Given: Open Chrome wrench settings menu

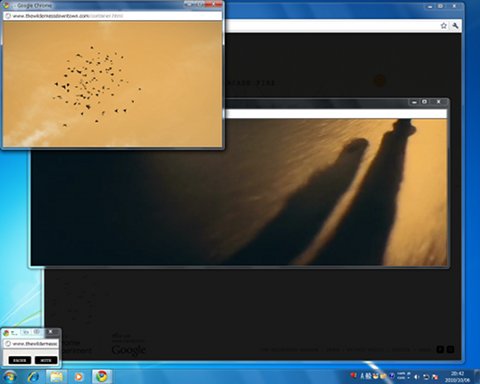Looking at the screenshot, I should [455, 26].
